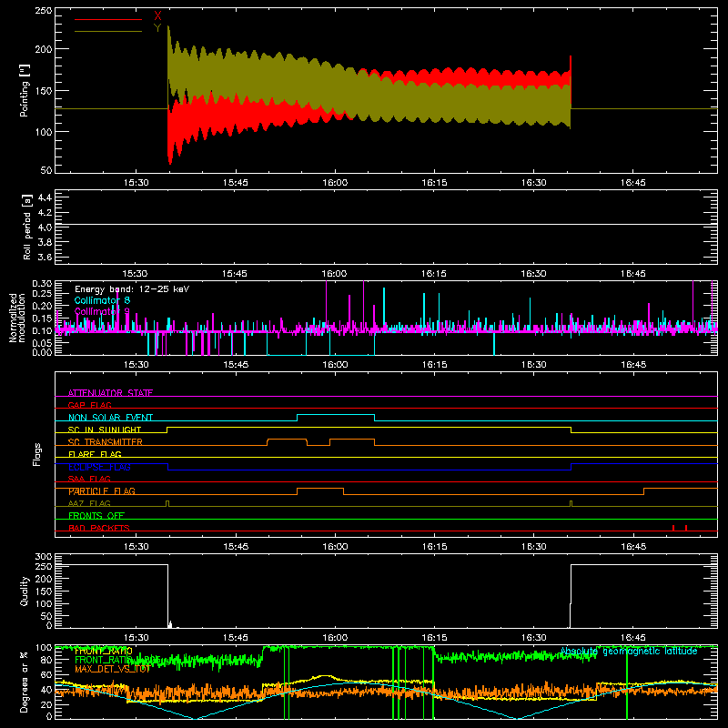This screenshot has width=728, height=728.
Task: Click the raised PARTICLE_FLAG step near 16:00
Action: click(x=320, y=489)
